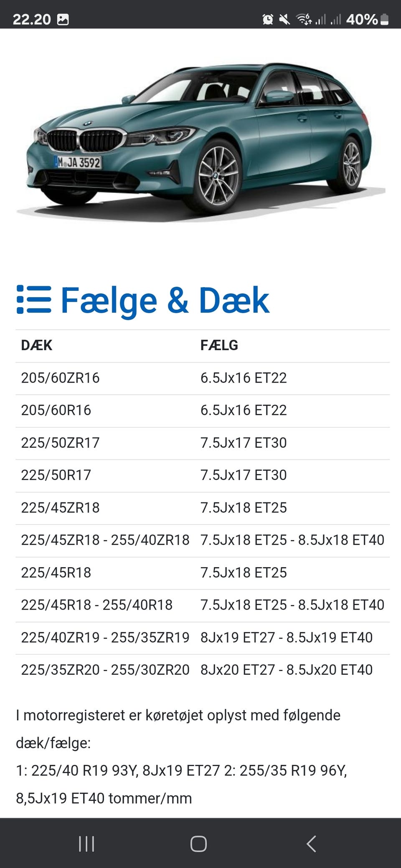Tap the Fælge & Dæk heading
The image size is (401, 868).
click(165, 300)
